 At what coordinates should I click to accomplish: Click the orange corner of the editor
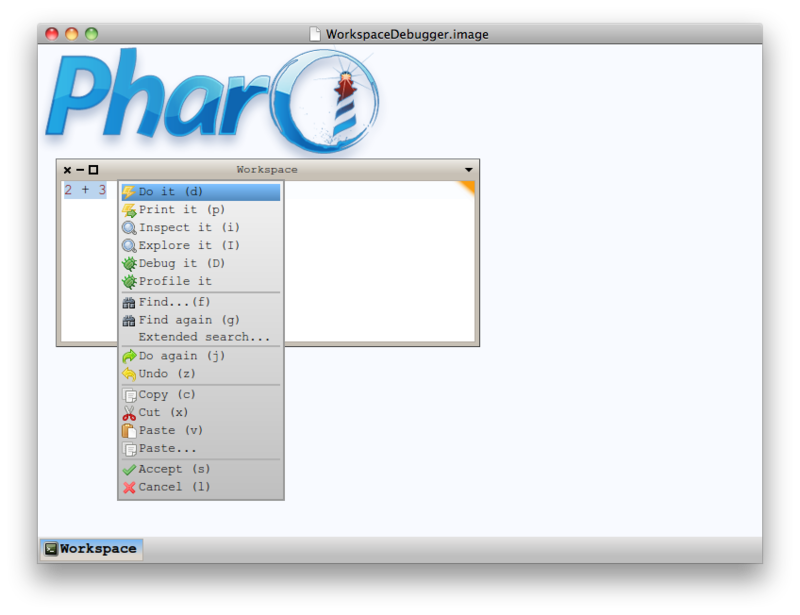pyautogui.click(x=467, y=187)
